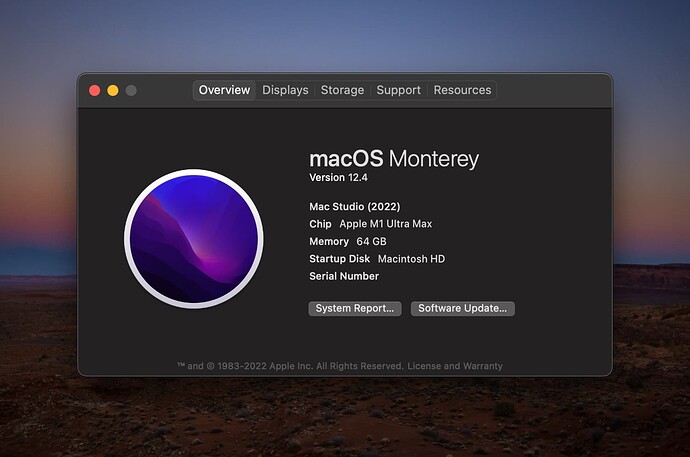Open the Storage tab
Viewport: 690px width, 457px height.
pyautogui.click(x=342, y=90)
